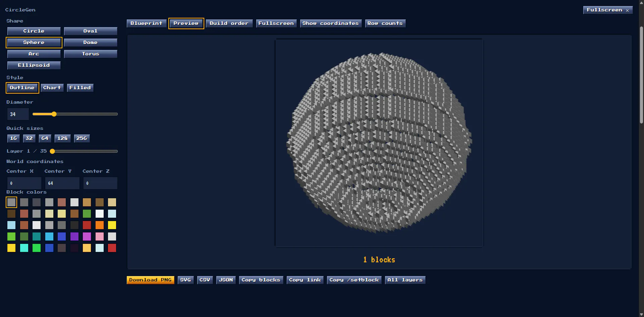
Task: Click Copy /setblock
Action: tap(354, 280)
